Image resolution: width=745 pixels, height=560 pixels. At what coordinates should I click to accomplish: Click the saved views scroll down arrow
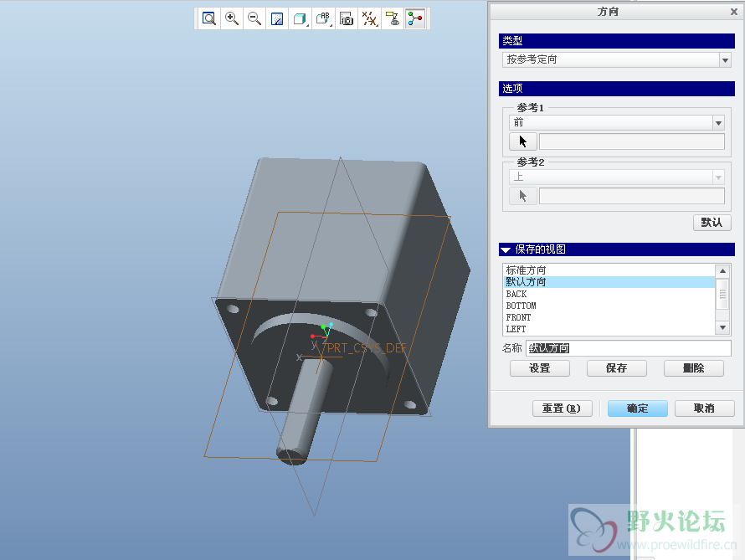pos(722,327)
